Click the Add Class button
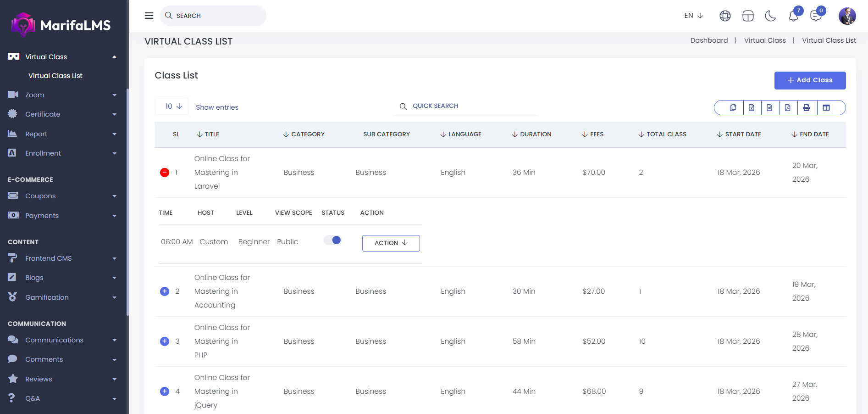The height and width of the screenshot is (414, 868). click(x=810, y=80)
